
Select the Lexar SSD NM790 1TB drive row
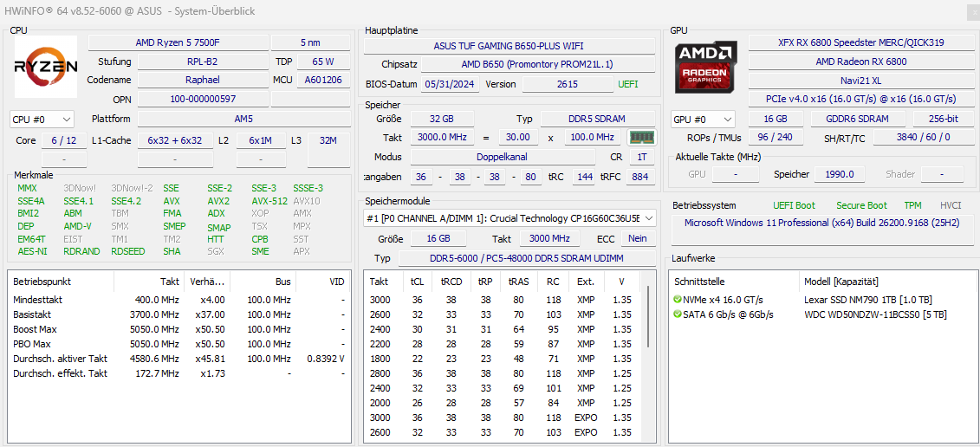[x=822, y=300]
